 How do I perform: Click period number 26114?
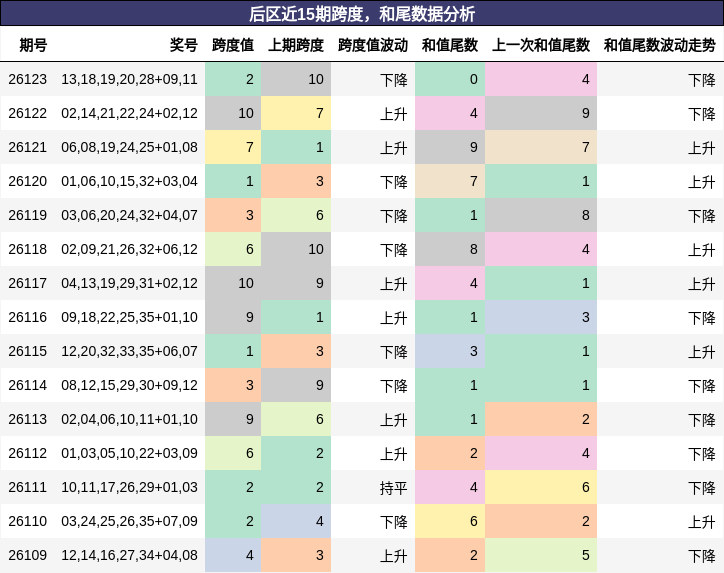pos(28,385)
